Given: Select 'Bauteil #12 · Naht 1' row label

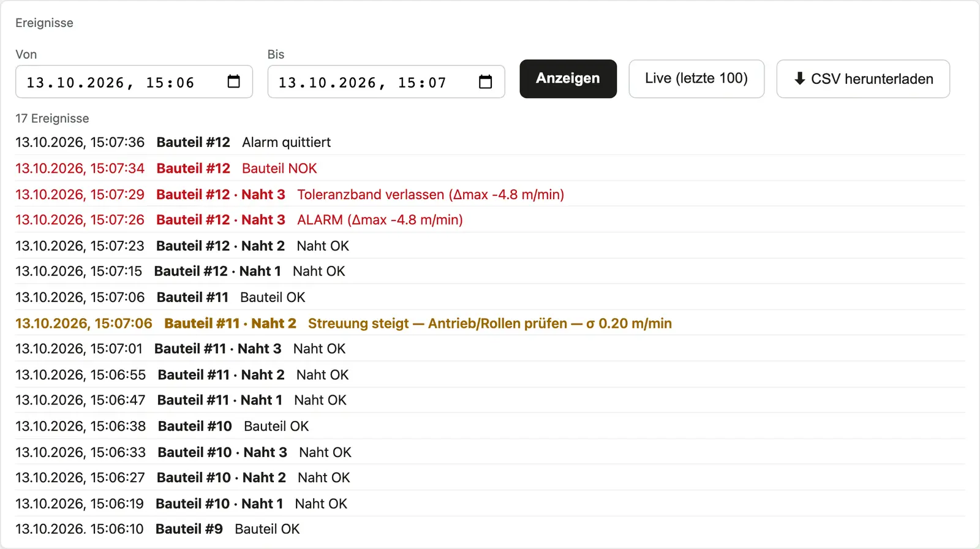Looking at the screenshot, I should (x=217, y=271).
